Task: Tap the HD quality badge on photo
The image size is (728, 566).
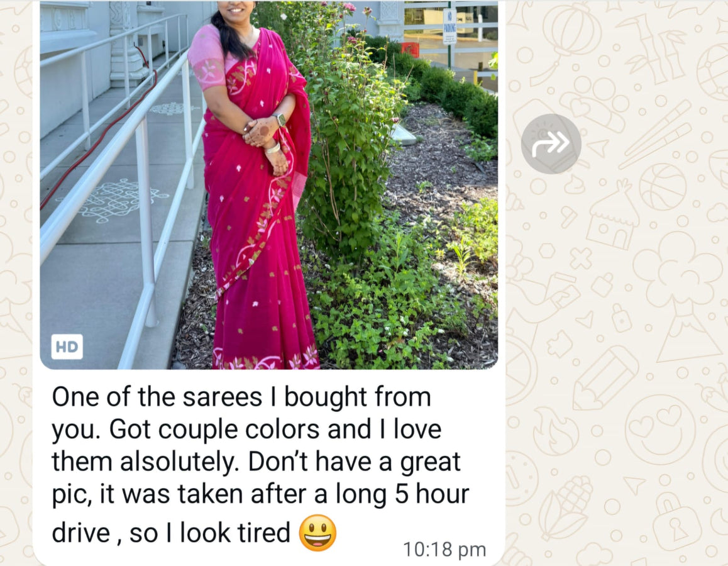Action: pos(67,347)
